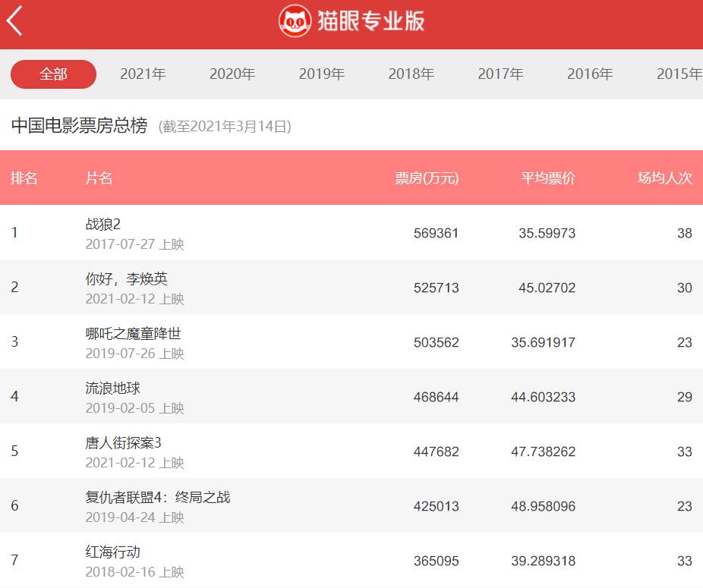Select the 2015年 year filter

pos(679,74)
